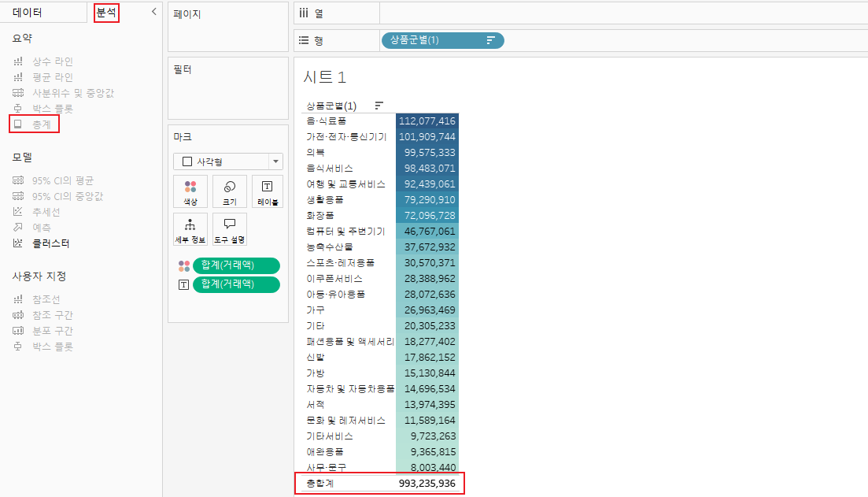Click the 993,235,936 grand total value
The image size is (868, 497).
click(427, 483)
